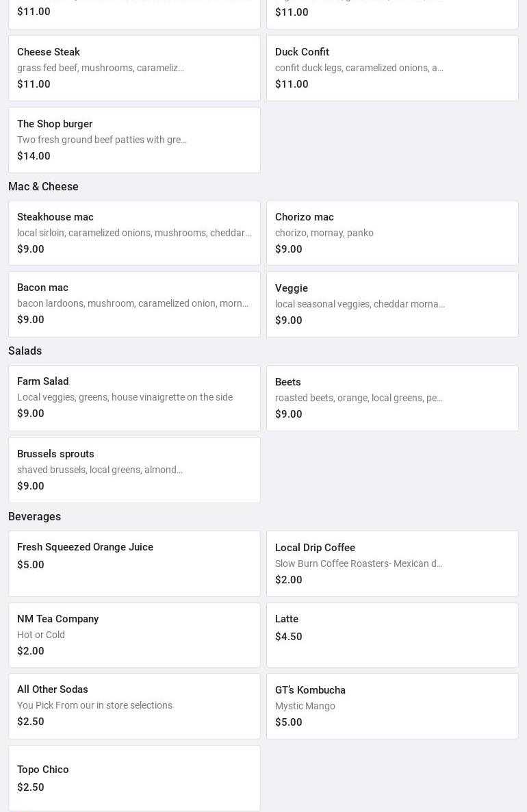Viewport: 527px width, 812px height.
Task: Select GT's Kombucha Mystic Mango
Action: (392, 706)
